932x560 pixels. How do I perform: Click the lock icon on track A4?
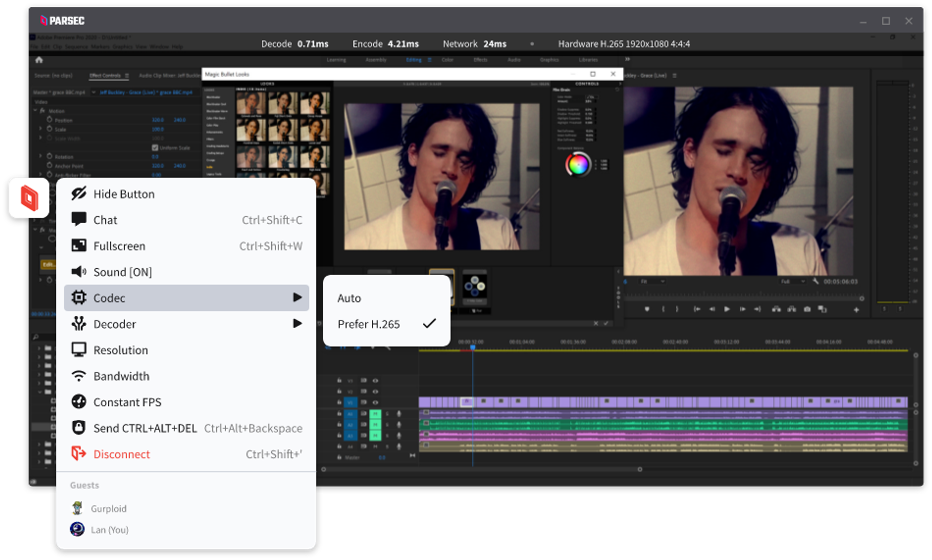pos(339,446)
